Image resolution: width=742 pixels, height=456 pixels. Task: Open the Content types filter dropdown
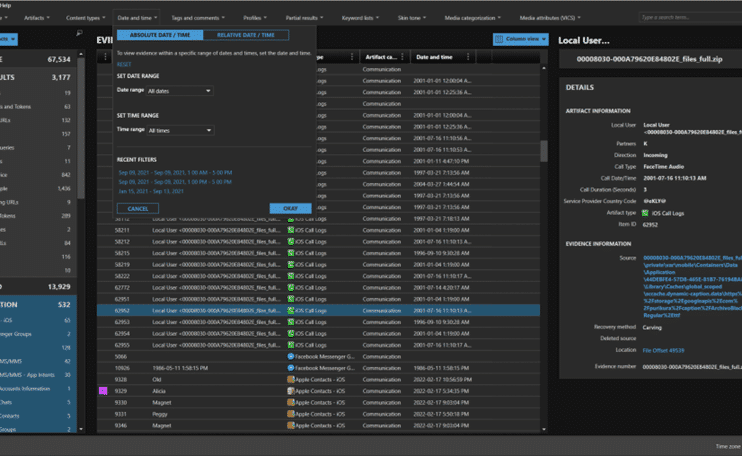(86, 18)
